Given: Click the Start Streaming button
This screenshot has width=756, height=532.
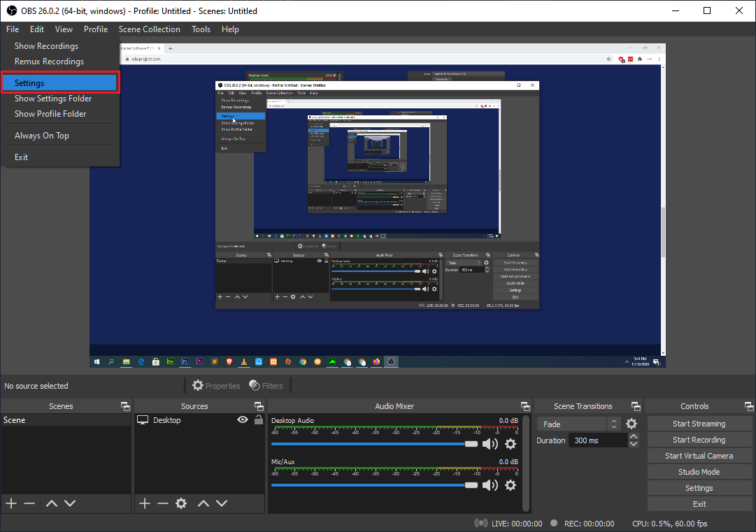Looking at the screenshot, I should 699,424.
